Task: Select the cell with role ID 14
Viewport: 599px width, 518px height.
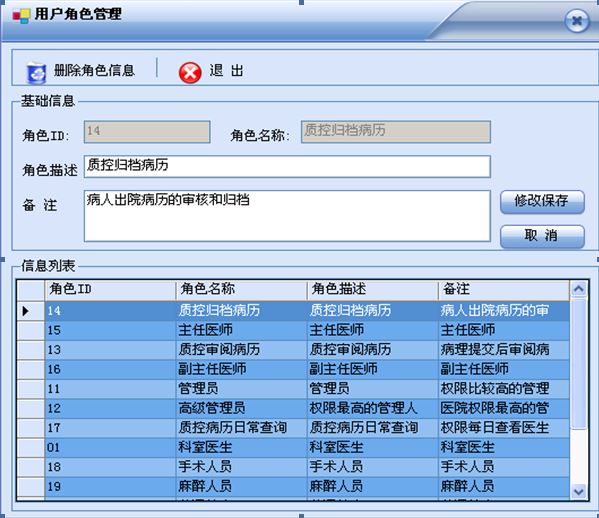Action: (x=110, y=311)
